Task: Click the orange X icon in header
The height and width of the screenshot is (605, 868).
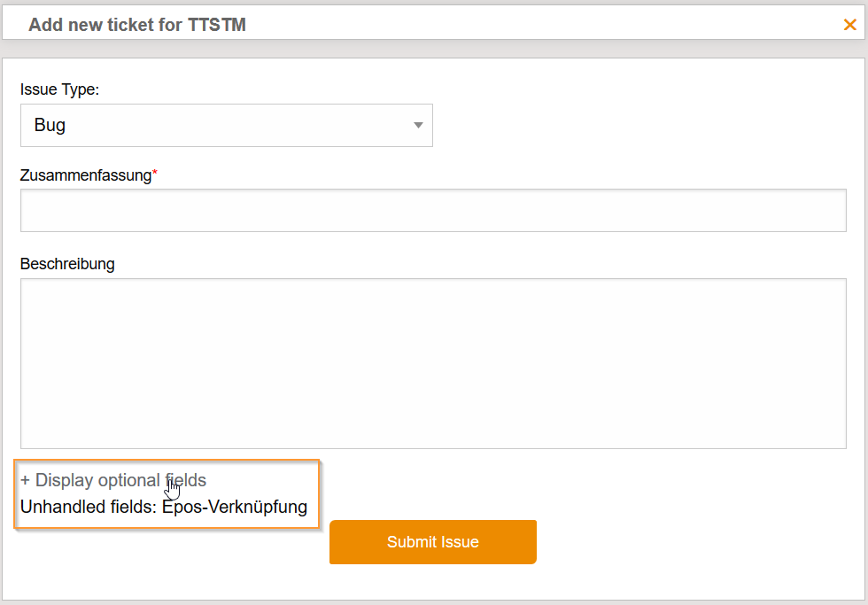Action: (849, 25)
